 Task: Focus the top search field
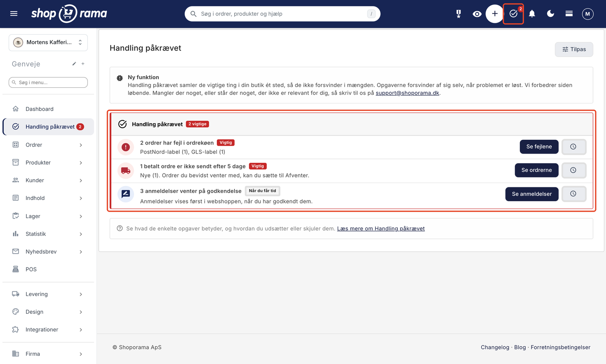(283, 14)
